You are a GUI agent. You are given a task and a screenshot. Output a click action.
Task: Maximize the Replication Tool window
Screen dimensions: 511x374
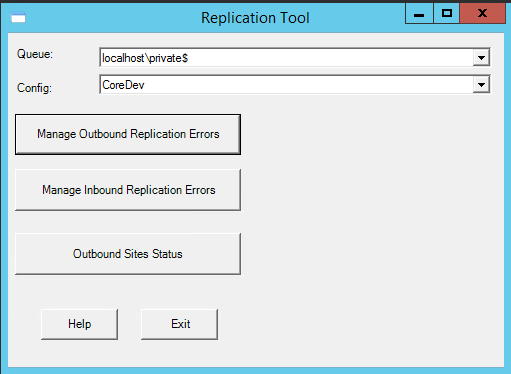click(447, 14)
